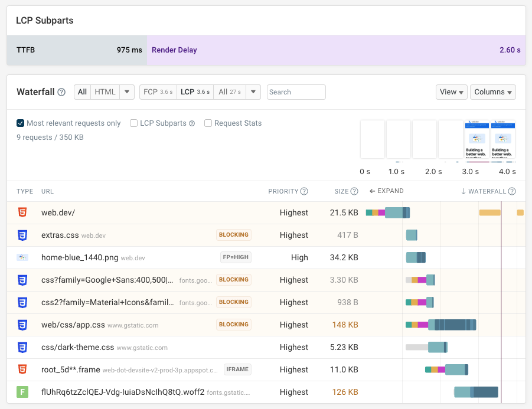
Task: Click the font icon for the woff2 file
Action: tap(22, 392)
